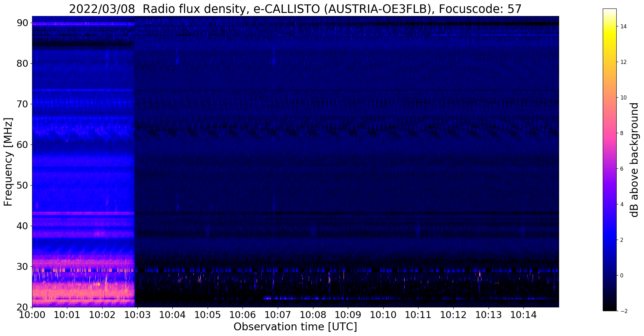This screenshot has height=336, width=644.
Task: Click the 10:07 time tick label
Action: [x=278, y=314]
